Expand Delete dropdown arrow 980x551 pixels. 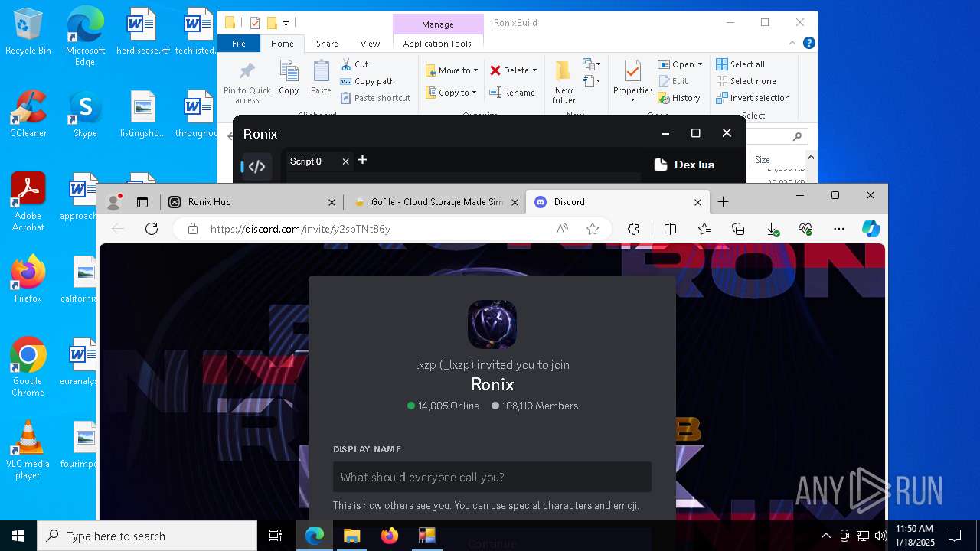point(534,70)
